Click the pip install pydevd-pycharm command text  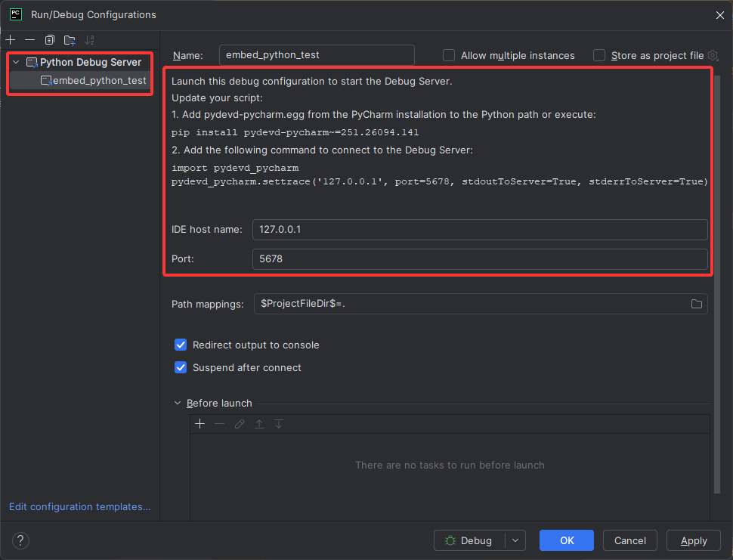pos(295,132)
